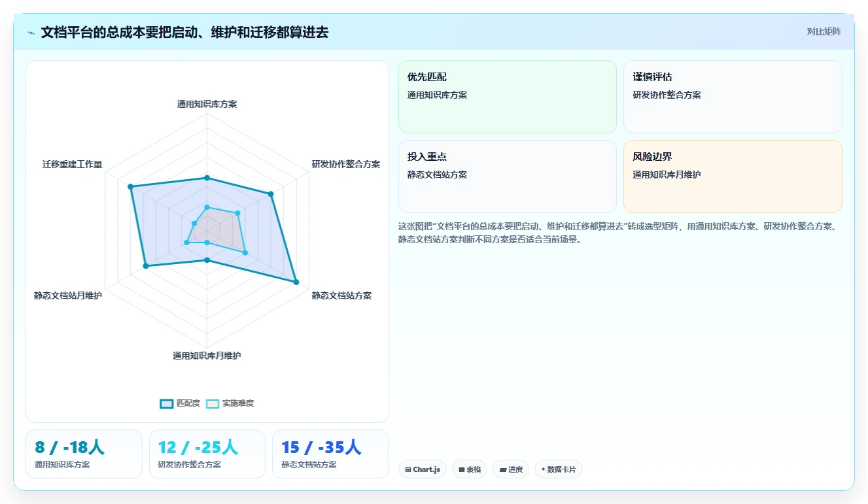The image size is (868, 504).
Task: Toggle the 匹配度 legend item
Action: click(180, 403)
